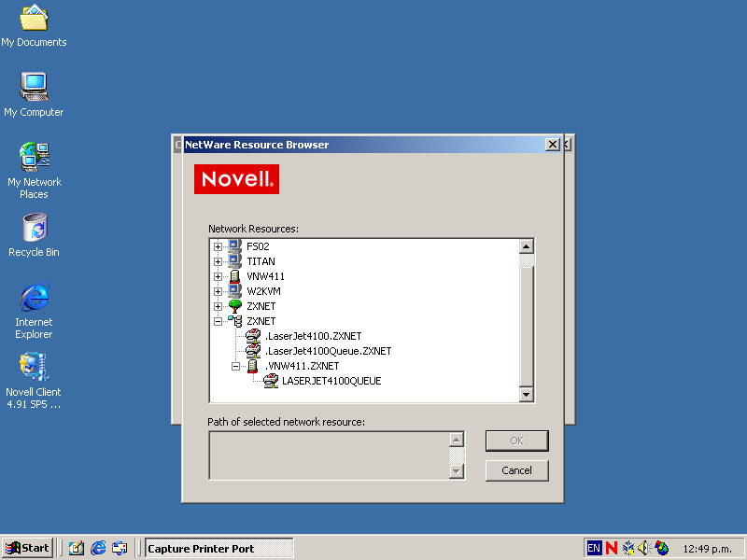Viewport: 747px width, 560px height.
Task: Select the FS02 label in Network Resources
Action: pos(258,246)
